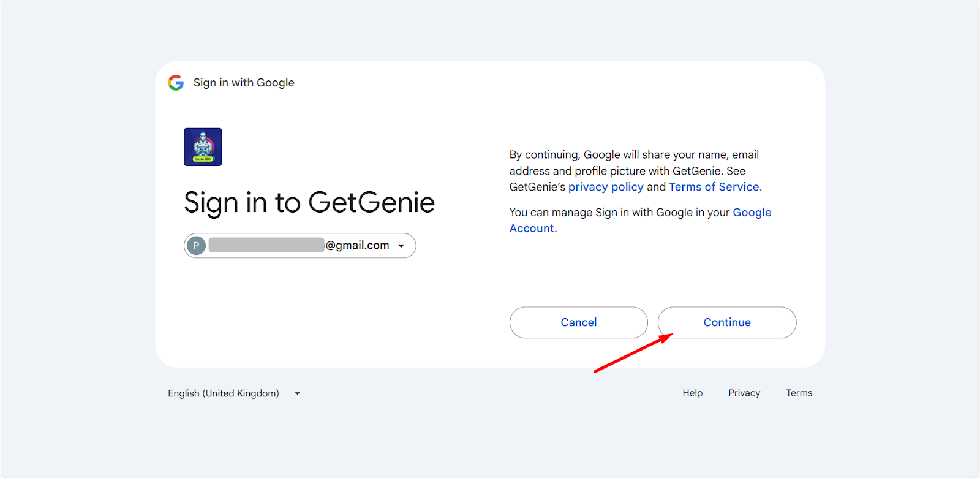
Task: Click the account avatar with letter P
Action: (196, 246)
